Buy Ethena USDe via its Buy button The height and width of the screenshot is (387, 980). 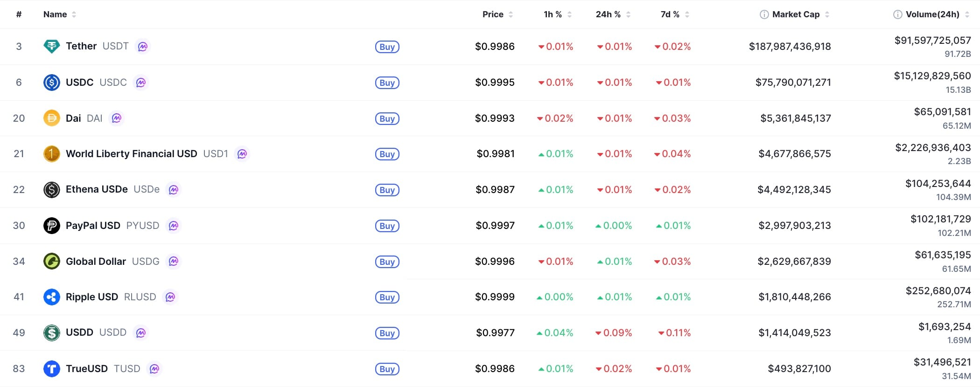387,190
